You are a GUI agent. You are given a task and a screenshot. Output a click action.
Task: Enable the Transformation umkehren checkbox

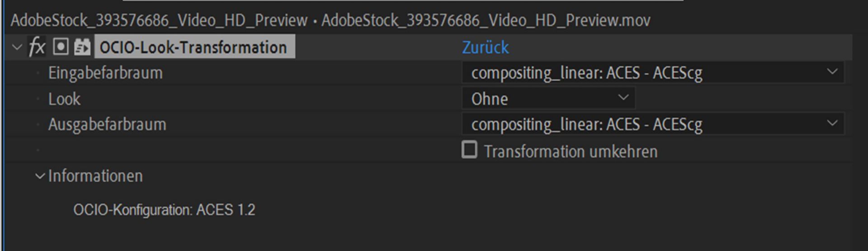coord(469,150)
